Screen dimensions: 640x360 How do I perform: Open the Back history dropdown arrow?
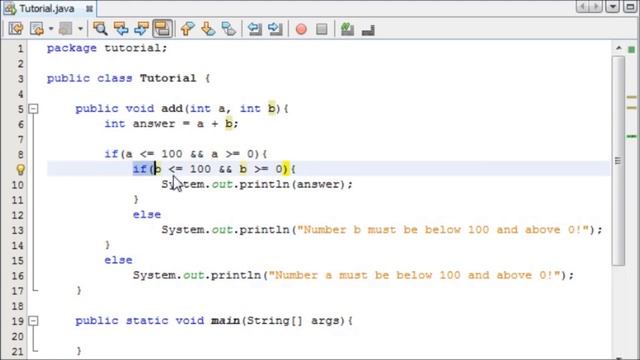(x=51, y=29)
